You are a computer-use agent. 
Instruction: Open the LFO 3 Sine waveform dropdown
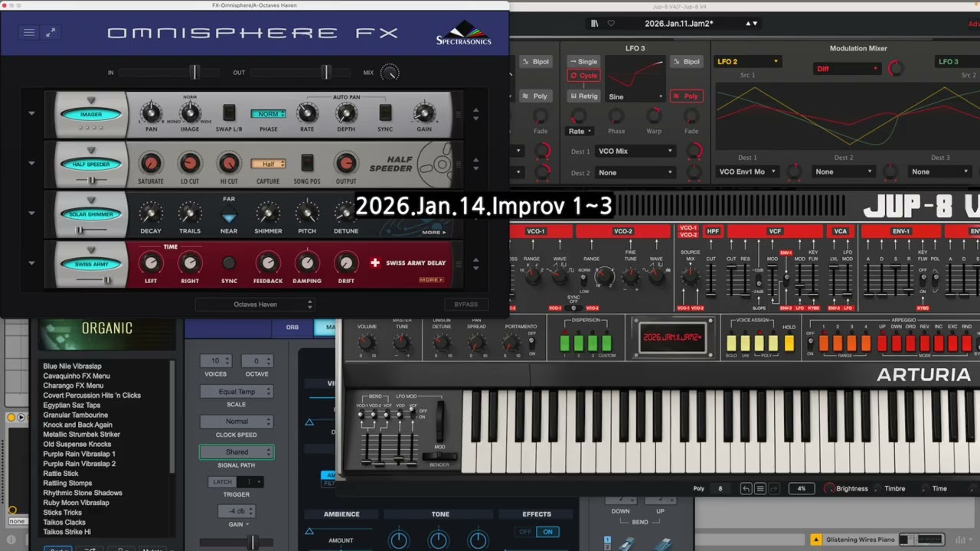635,97
